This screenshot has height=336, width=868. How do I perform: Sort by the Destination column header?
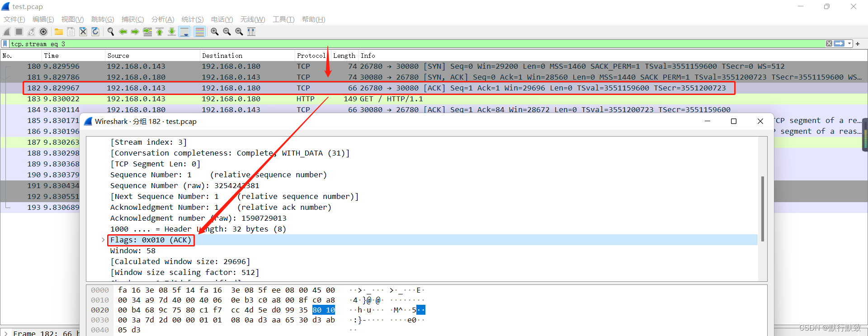click(247, 56)
